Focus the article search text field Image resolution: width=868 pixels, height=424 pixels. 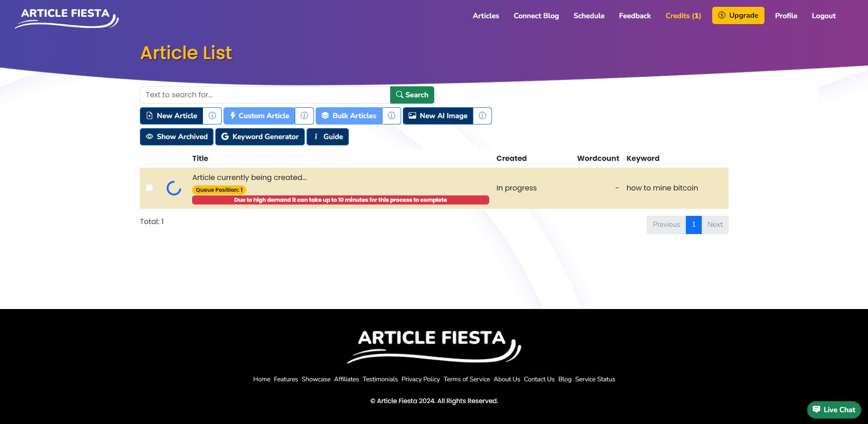pos(265,95)
